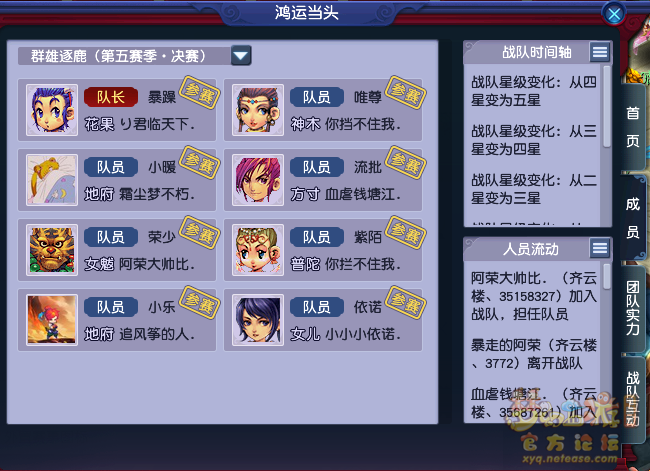Image resolution: width=650 pixels, height=471 pixels.
Task: Click the 参赛 stamp on 依诺's card
Action: pyautogui.click(x=405, y=302)
